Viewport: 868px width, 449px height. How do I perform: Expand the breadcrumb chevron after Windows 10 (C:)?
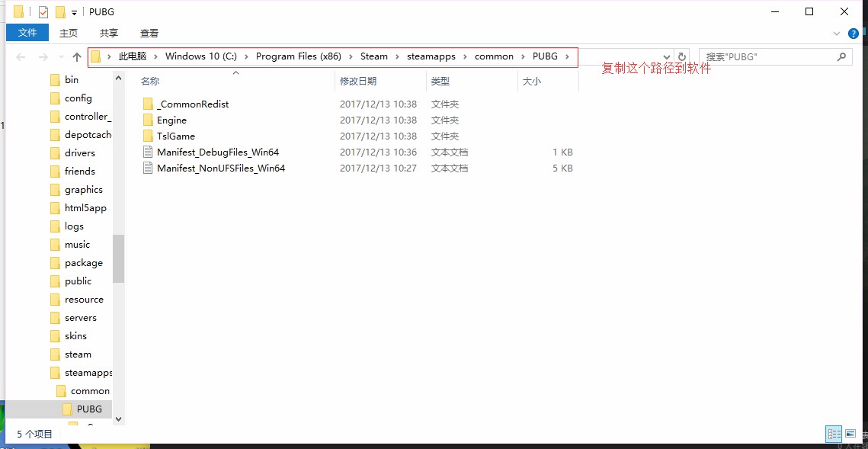coord(246,56)
